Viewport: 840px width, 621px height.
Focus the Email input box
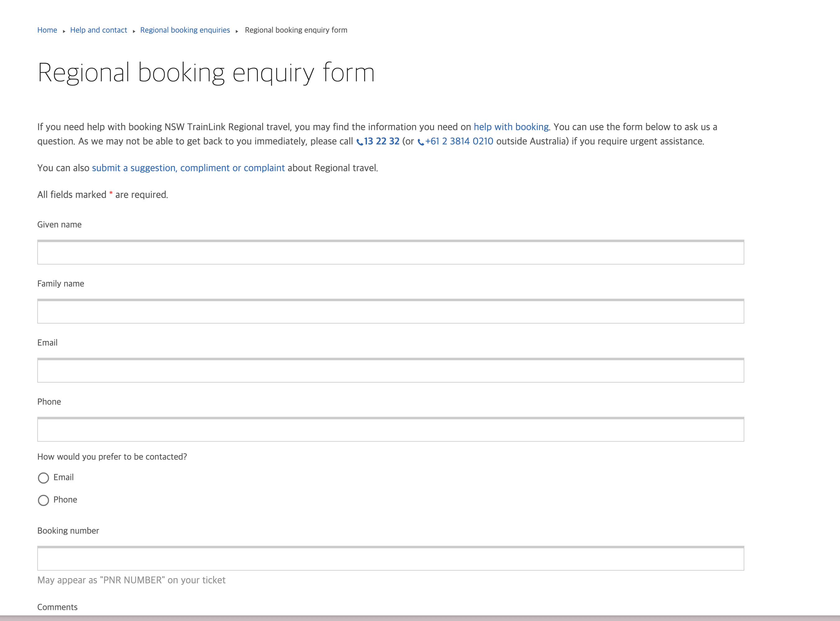tap(390, 371)
